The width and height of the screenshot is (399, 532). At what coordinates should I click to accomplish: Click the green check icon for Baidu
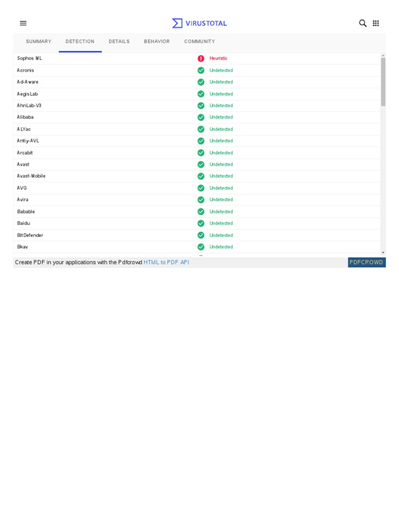click(x=201, y=223)
